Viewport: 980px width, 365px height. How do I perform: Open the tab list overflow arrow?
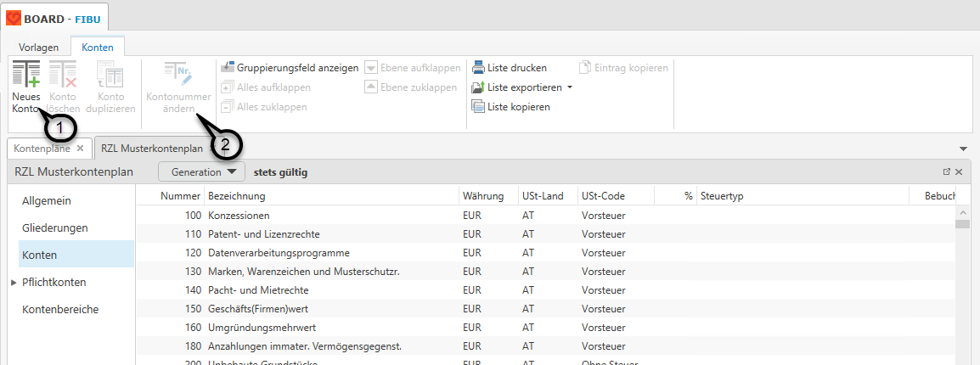coord(962,149)
